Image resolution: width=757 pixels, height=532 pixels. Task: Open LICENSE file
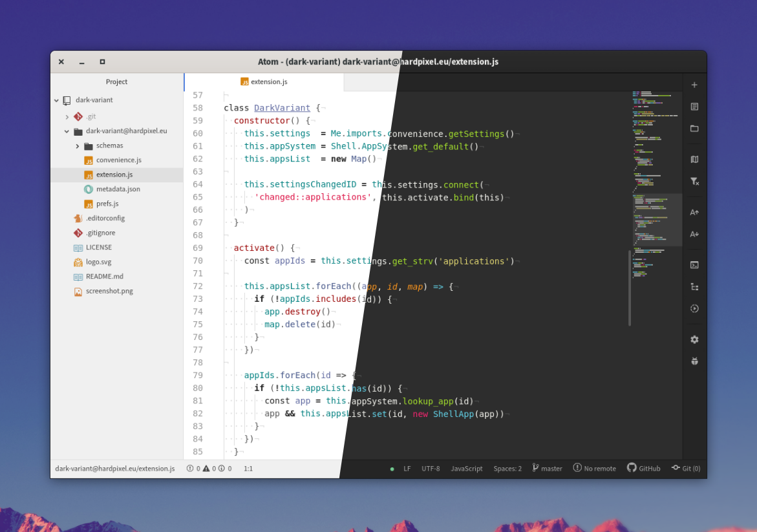(x=98, y=247)
